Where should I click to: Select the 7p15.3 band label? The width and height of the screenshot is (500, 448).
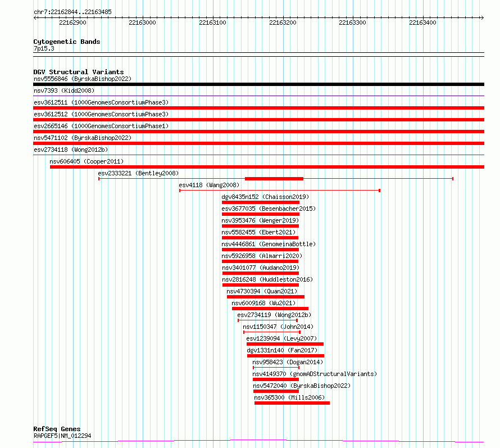44,48
